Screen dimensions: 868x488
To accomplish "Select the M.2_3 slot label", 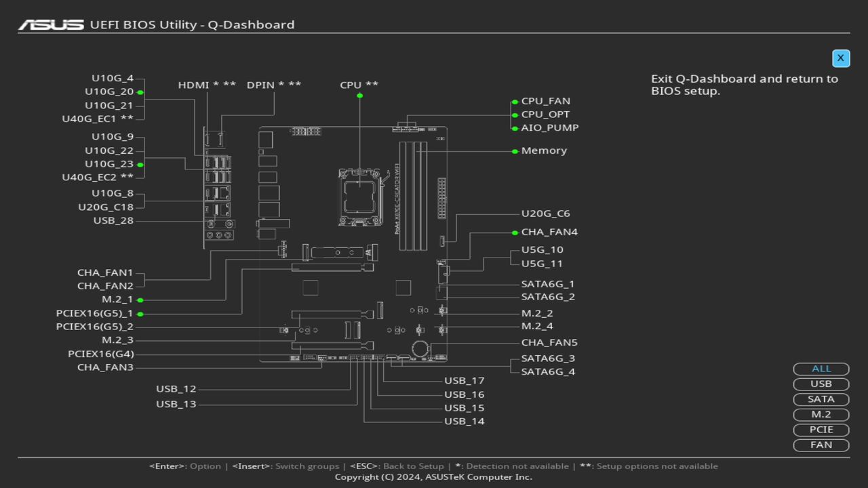I will pyautogui.click(x=118, y=340).
